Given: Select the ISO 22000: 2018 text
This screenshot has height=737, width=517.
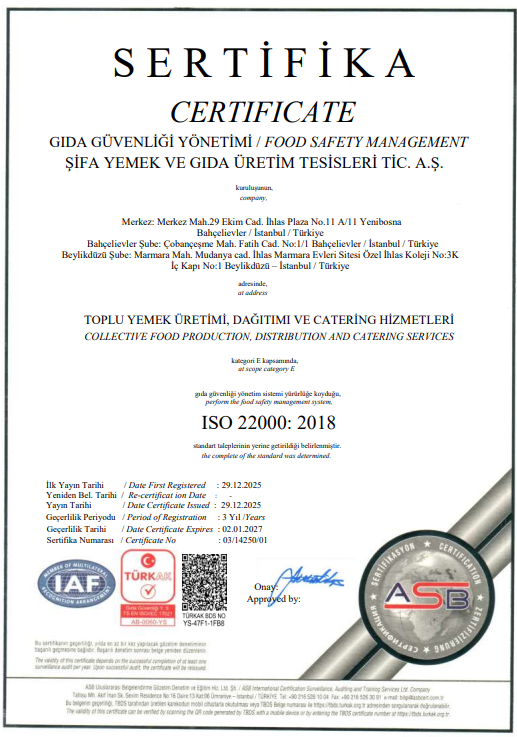Looking at the screenshot, I should [x=268, y=423].
